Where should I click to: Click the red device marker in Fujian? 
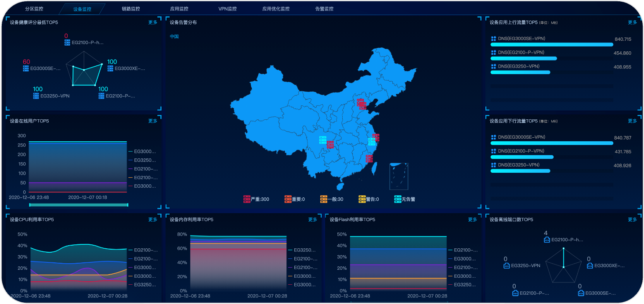click(369, 158)
